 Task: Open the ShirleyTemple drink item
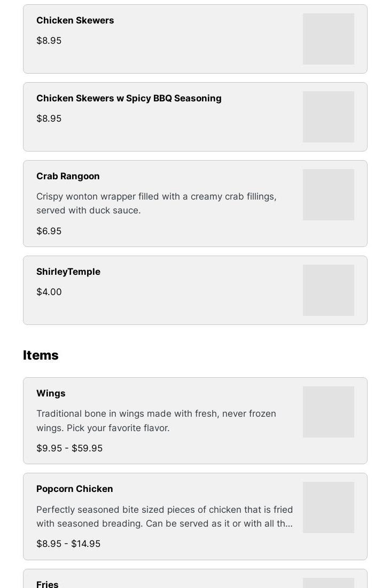tap(68, 272)
